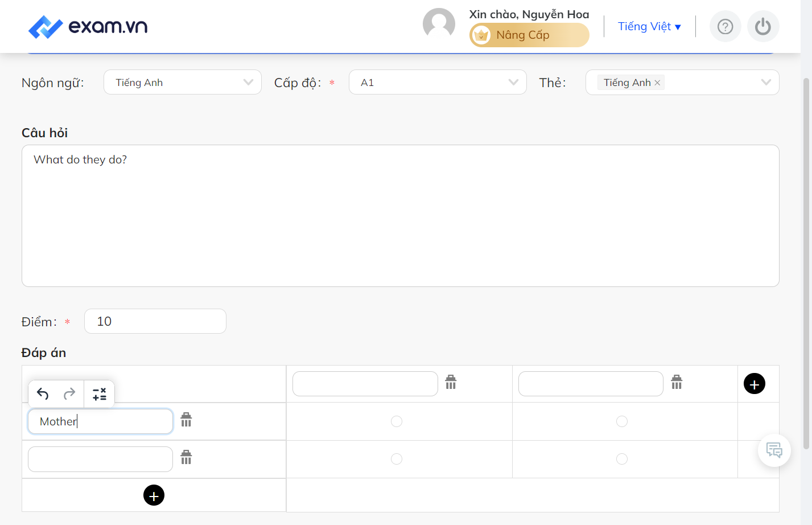Open the Tiếng Việt language switcher
The width and height of the screenshot is (812, 525).
[x=649, y=26]
